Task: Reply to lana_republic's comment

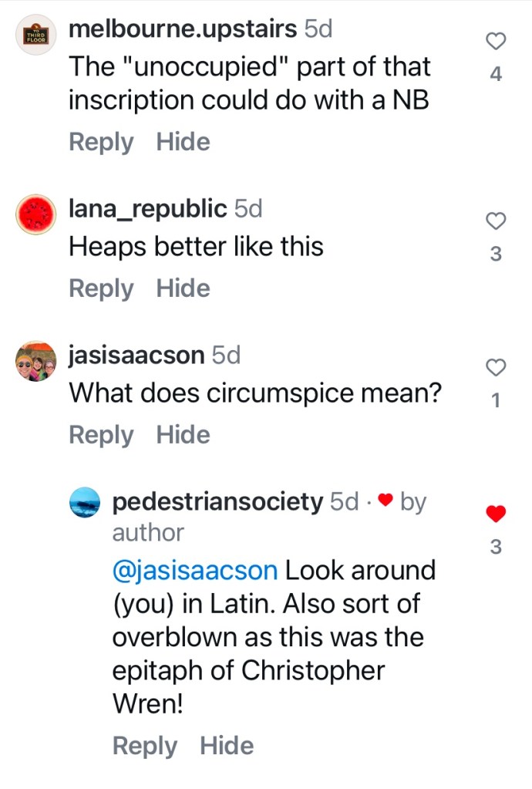Action: point(101,288)
